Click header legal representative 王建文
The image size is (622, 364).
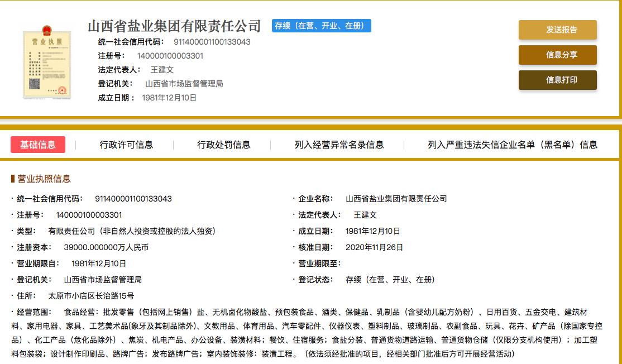coord(162,70)
